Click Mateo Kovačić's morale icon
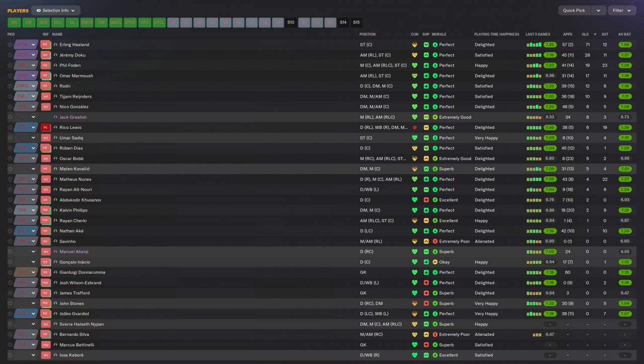The height and width of the screenshot is (364, 644). coord(435,169)
